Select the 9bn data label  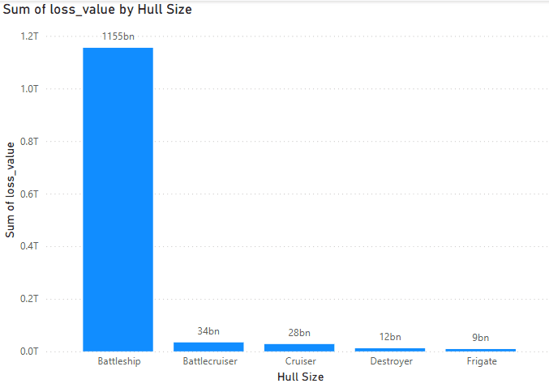click(480, 338)
